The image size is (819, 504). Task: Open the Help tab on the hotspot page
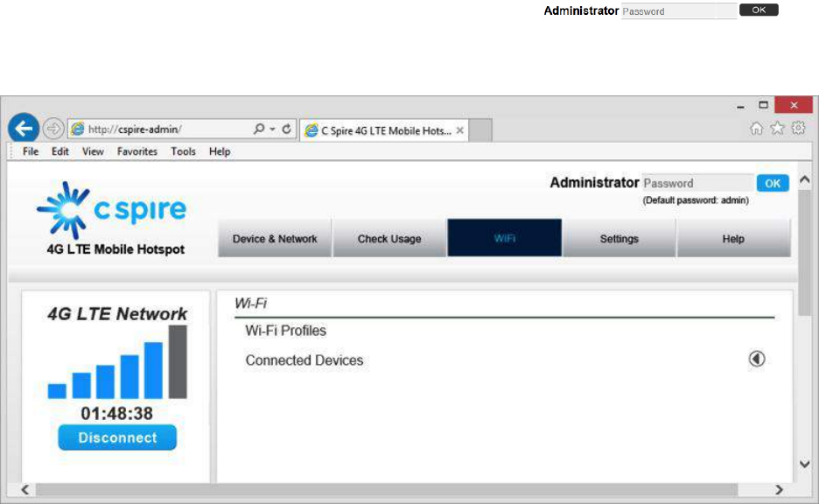pos(733,238)
